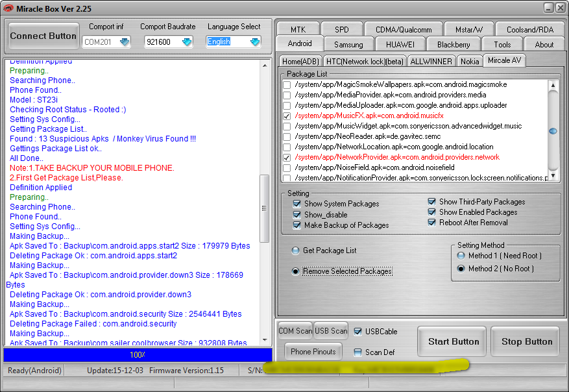Viewport: 569px width, 392px height.
Task: Switch to the SPD tab
Action: (341, 29)
